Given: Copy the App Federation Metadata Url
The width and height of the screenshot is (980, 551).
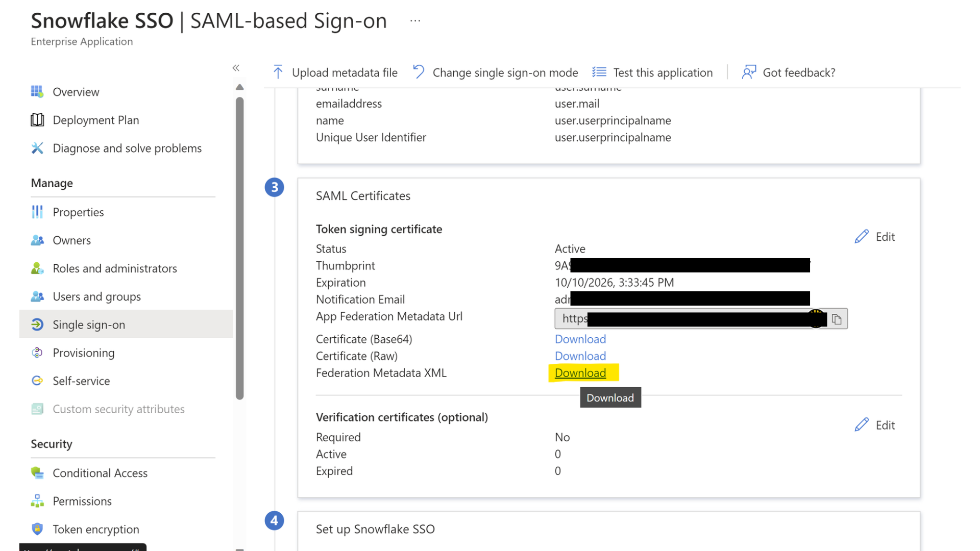Looking at the screenshot, I should 837,319.
